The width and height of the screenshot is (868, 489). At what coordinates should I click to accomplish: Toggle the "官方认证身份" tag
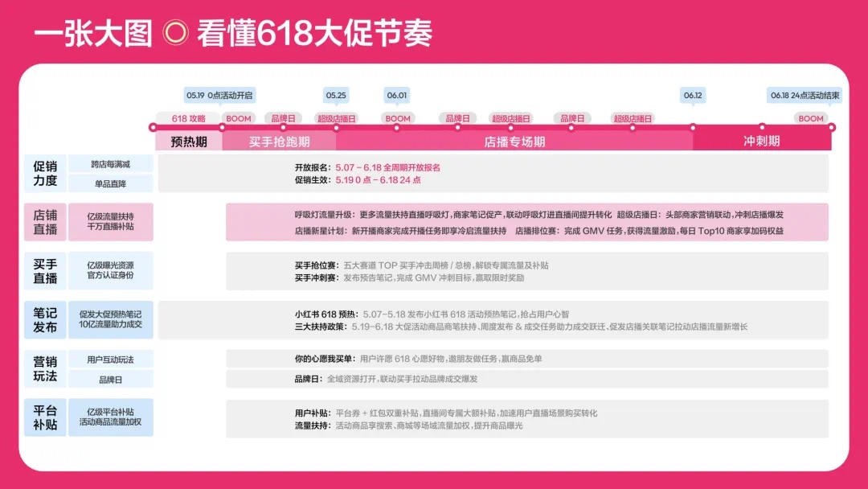(x=111, y=277)
